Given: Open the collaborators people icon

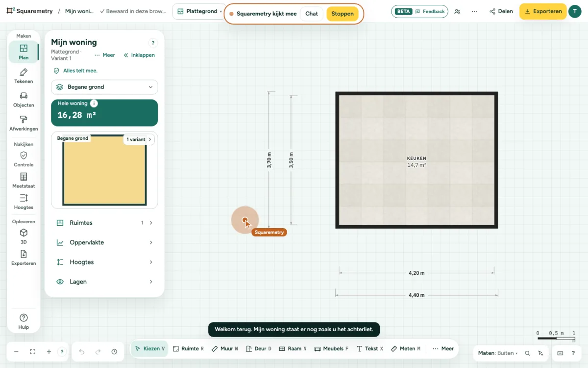Looking at the screenshot, I should click(x=457, y=11).
